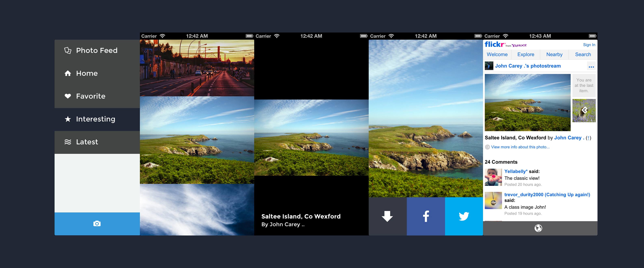Click the star icon beside Interesting
The width and height of the screenshot is (644, 268).
pyautogui.click(x=68, y=119)
